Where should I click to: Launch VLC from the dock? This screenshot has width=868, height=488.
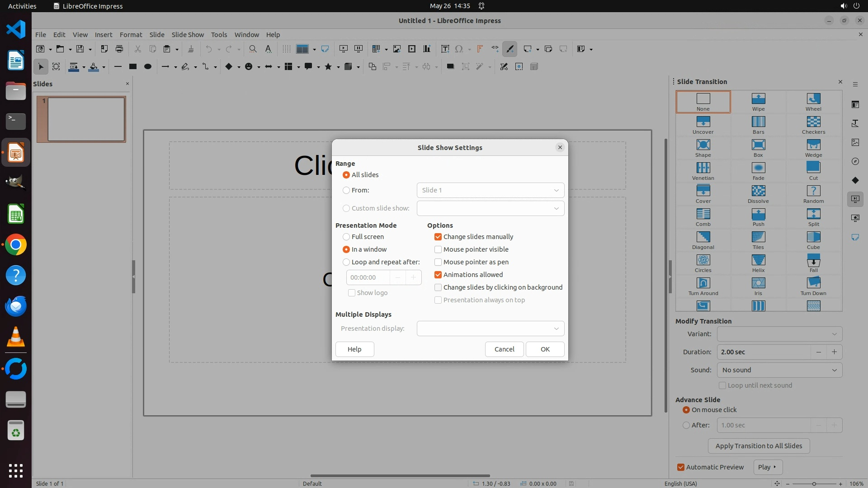[x=16, y=337]
